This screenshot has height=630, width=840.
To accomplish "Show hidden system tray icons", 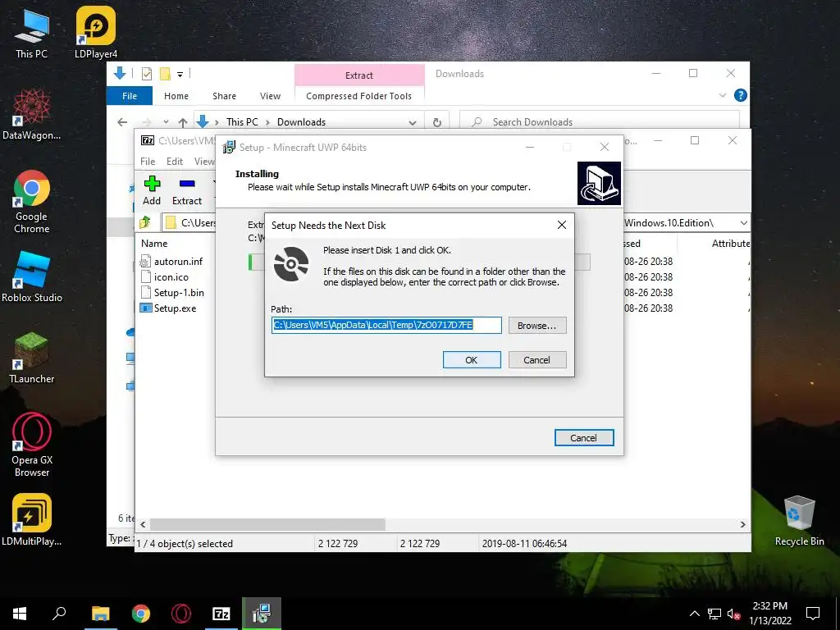I will 694,614.
